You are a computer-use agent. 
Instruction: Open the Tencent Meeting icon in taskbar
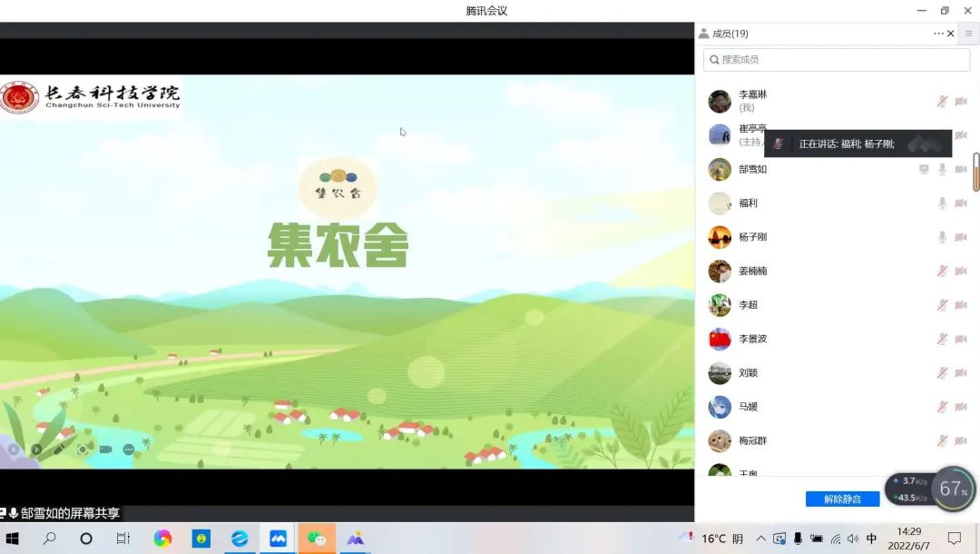point(279,539)
